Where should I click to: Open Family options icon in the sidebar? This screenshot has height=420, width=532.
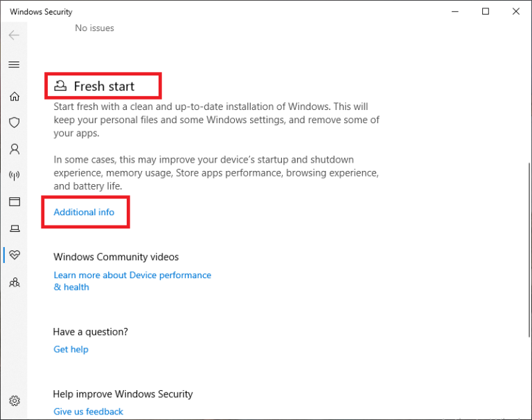(x=14, y=282)
